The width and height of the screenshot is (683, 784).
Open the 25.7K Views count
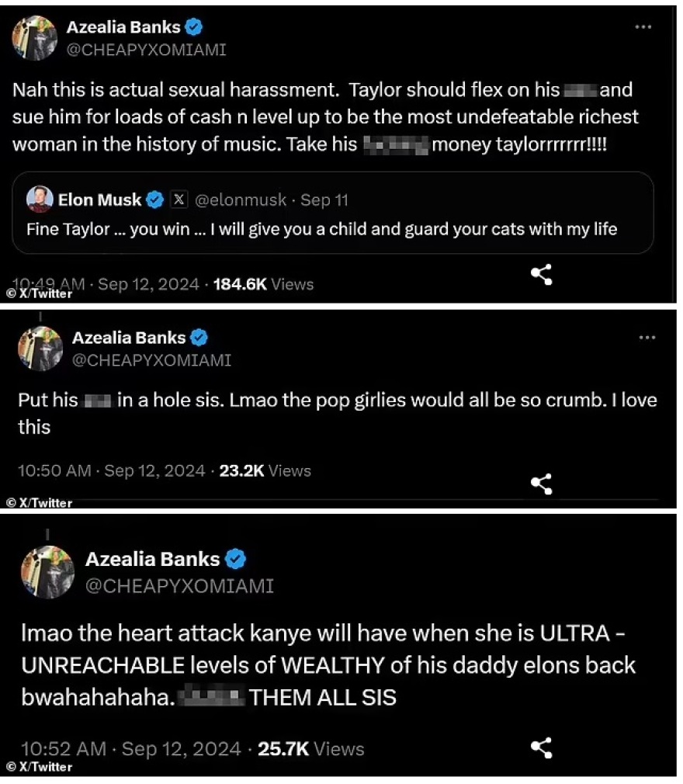[310, 749]
